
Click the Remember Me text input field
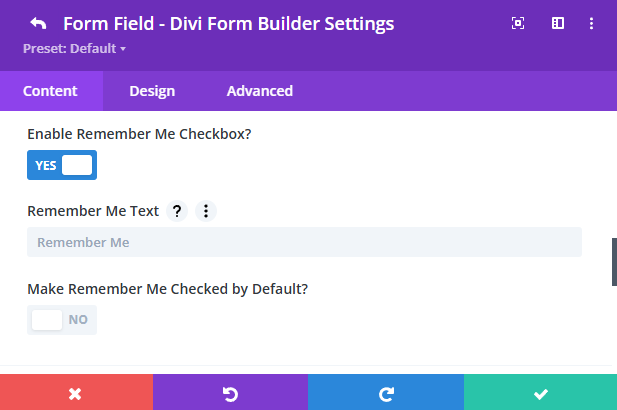(x=304, y=242)
